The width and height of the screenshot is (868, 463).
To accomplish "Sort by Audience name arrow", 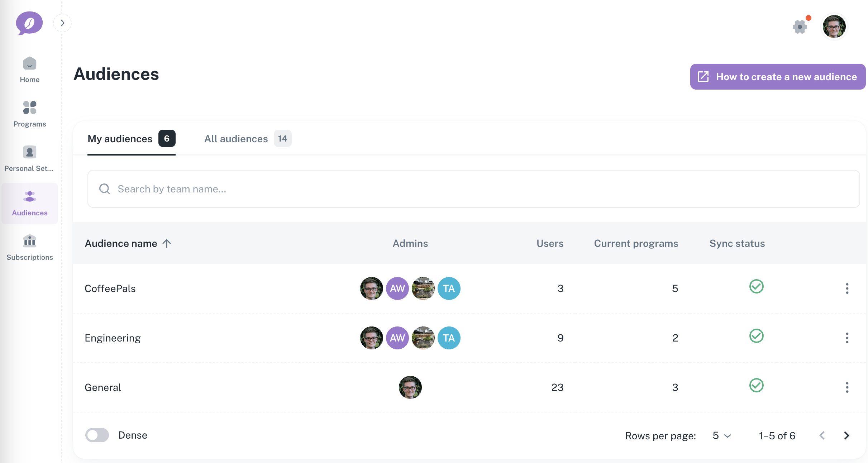I will [x=167, y=243].
